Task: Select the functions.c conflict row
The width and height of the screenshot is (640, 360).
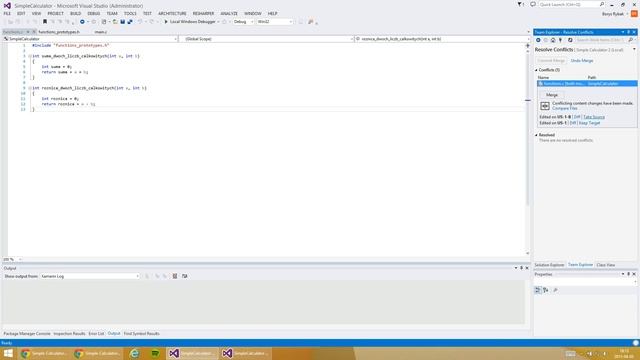Action: (587, 83)
